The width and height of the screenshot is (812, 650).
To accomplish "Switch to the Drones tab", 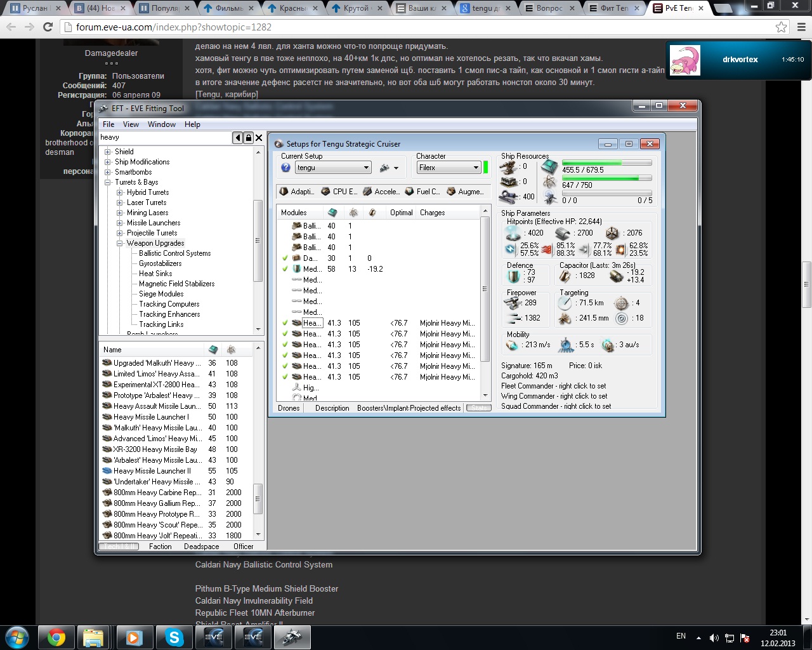I will tap(289, 408).
